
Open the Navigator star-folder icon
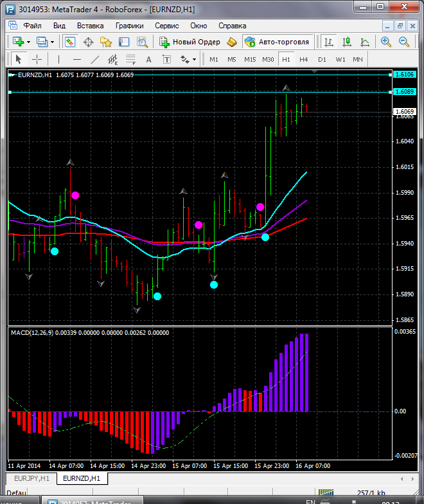[106, 42]
